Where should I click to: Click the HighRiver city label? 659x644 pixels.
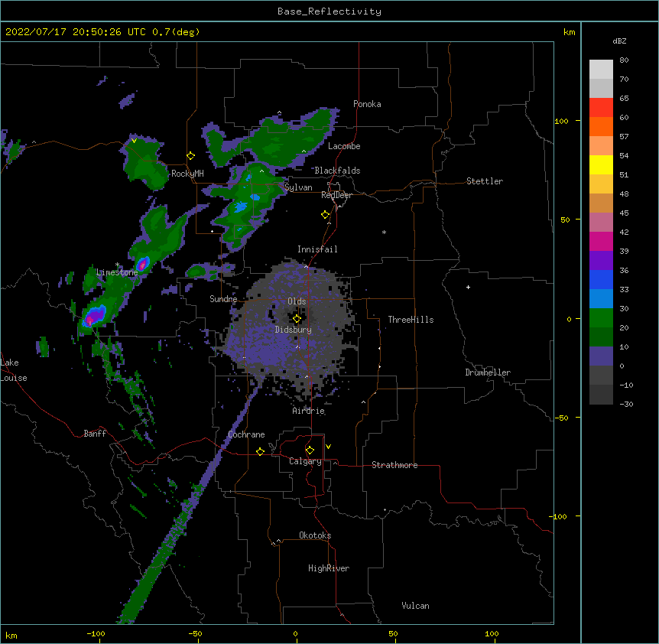(x=329, y=568)
